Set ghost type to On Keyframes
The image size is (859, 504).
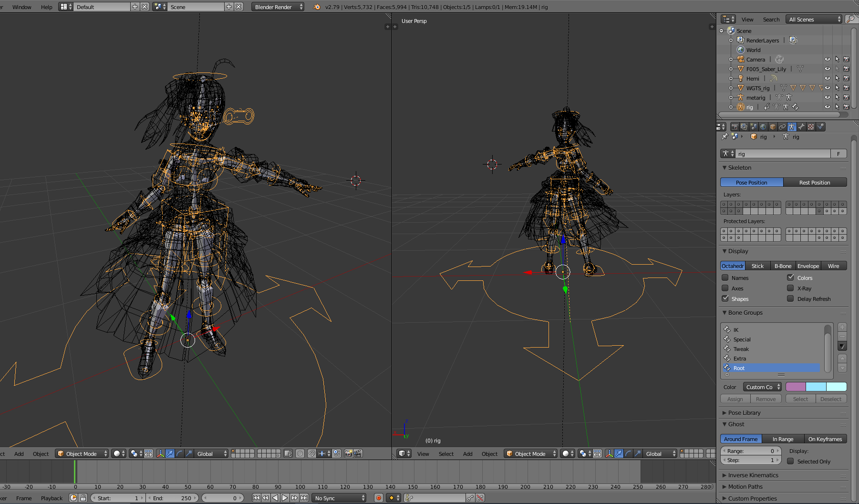825,439
